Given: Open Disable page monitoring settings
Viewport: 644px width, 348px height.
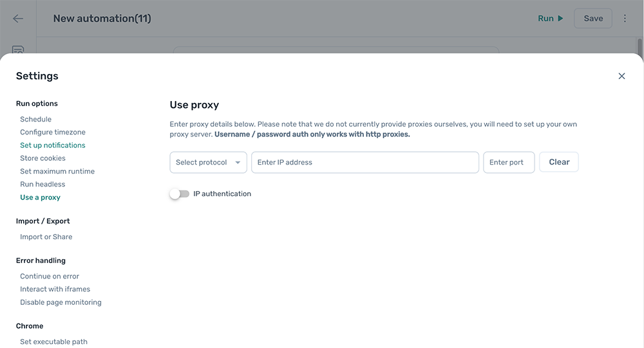Looking at the screenshot, I should pyautogui.click(x=61, y=302).
